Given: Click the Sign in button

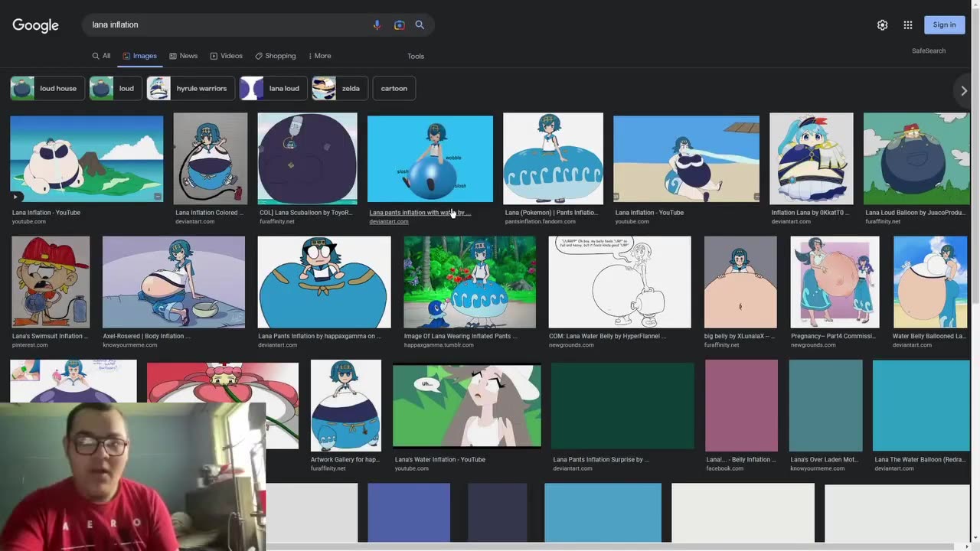Looking at the screenshot, I should click(x=944, y=24).
